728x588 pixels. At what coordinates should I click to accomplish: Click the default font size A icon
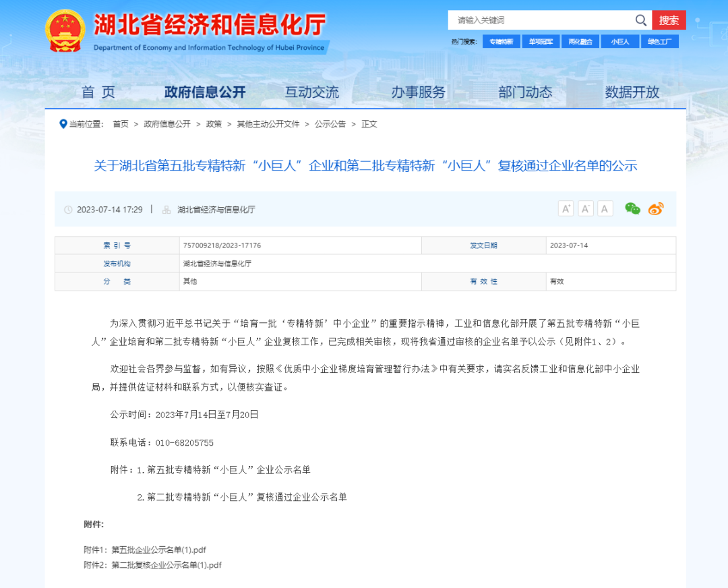click(x=605, y=209)
